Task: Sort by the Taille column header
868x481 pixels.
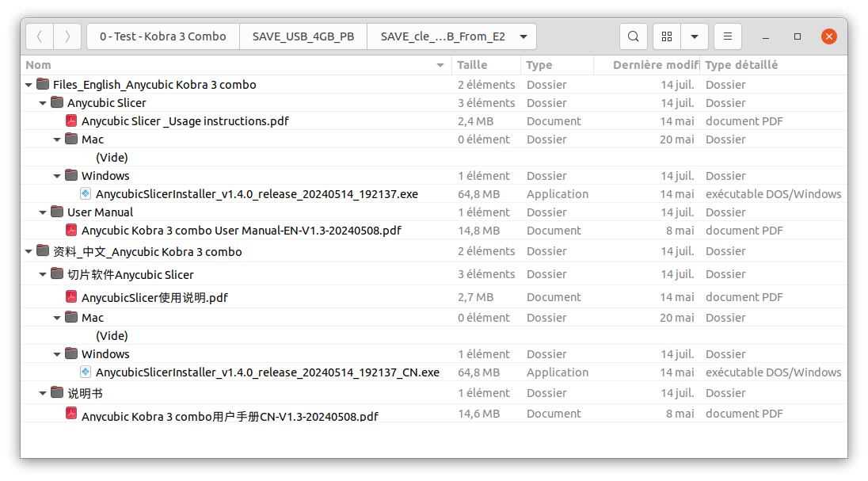Action: 486,65
